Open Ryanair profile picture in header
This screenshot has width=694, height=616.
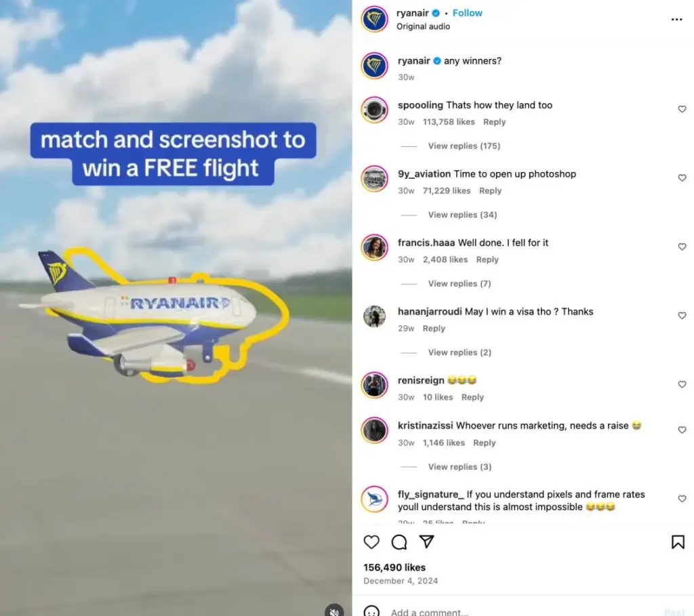374,20
